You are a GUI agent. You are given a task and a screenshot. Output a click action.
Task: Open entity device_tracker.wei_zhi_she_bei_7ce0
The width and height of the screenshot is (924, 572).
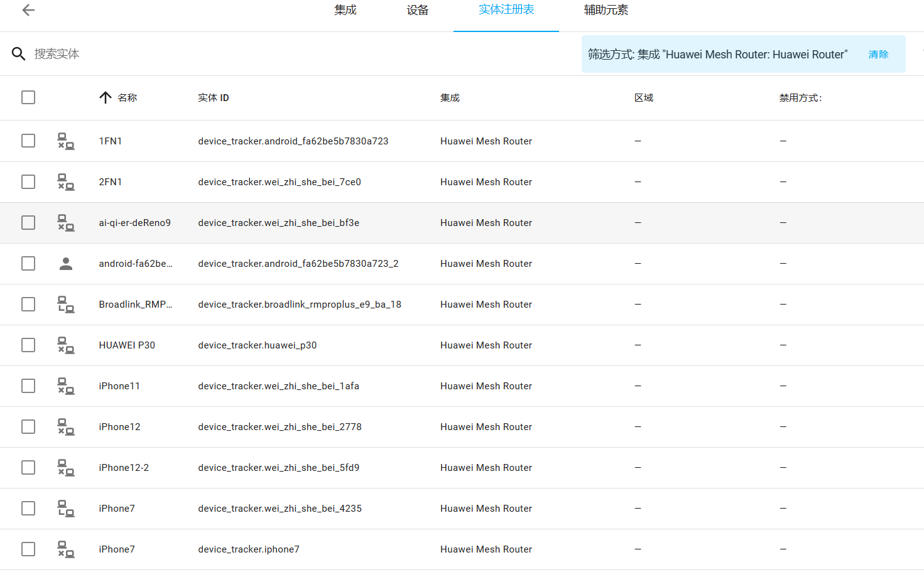(280, 182)
